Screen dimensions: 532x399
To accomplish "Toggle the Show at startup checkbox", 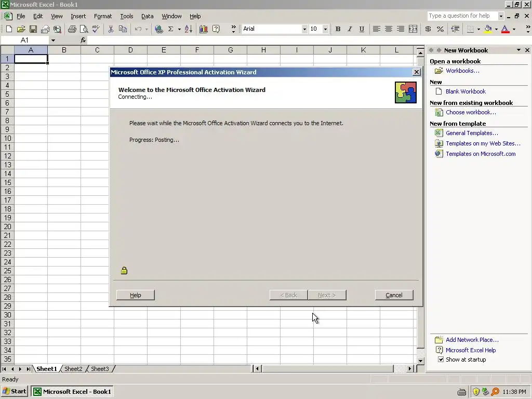I will click(x=441, y=360).
